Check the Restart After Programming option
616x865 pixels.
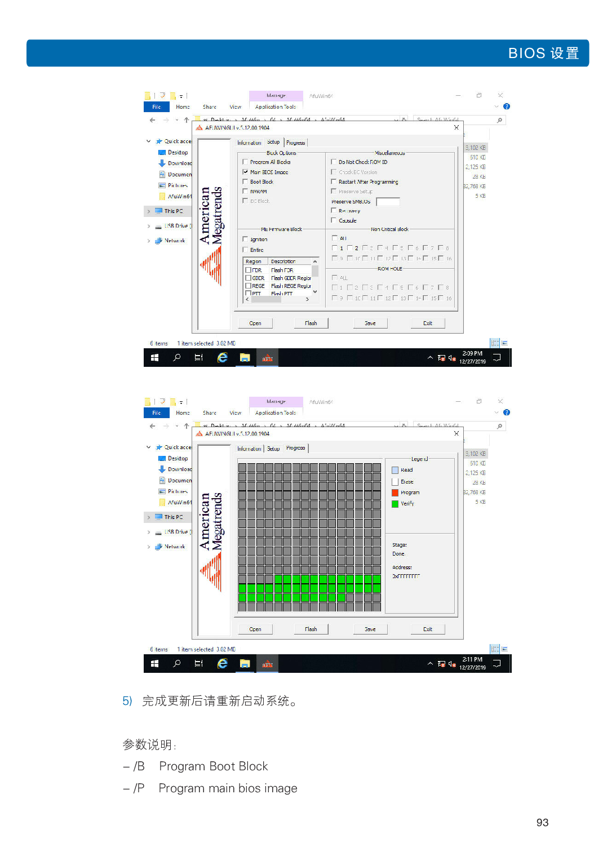click(x=334, y=182)
